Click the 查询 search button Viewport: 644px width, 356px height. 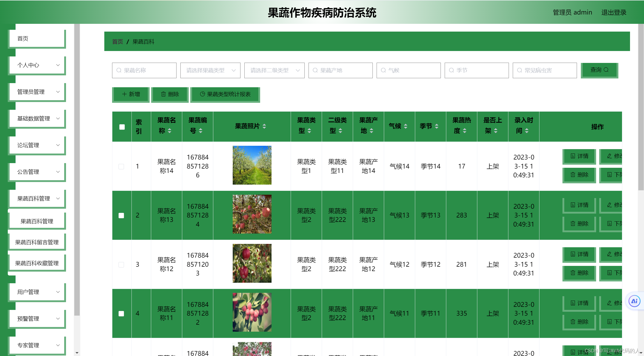point(599,70)
